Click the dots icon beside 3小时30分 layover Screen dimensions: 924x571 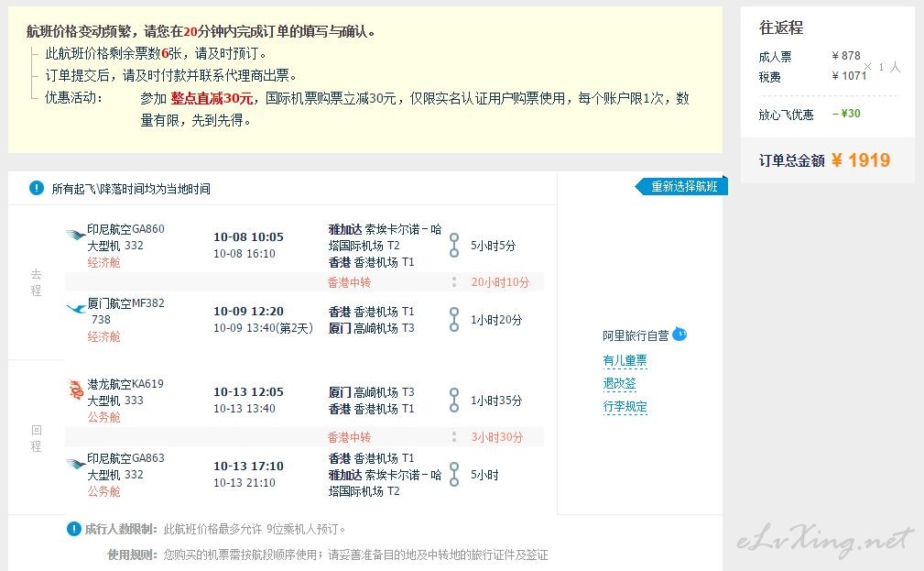(x=453, y=437)
